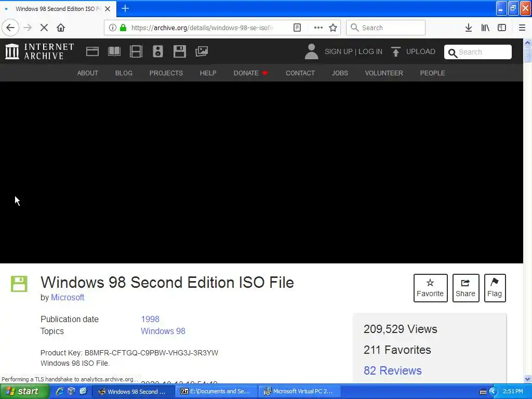Click the page scrollbar up arrow

point(527,43)
